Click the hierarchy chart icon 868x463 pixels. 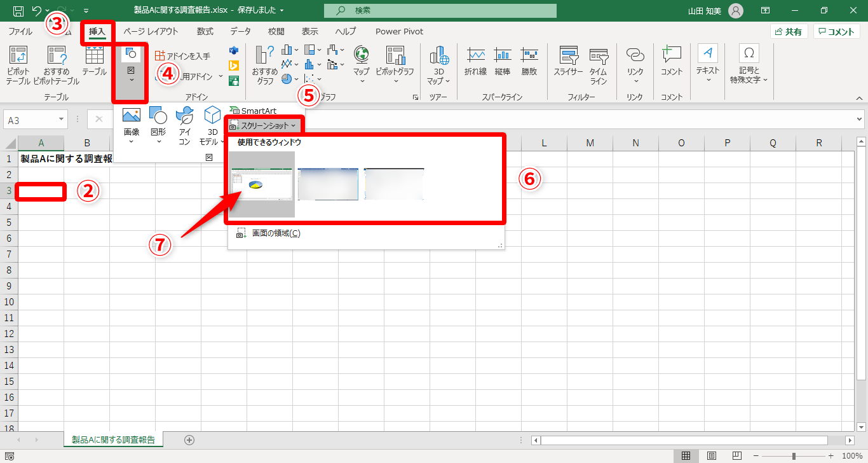309,50
